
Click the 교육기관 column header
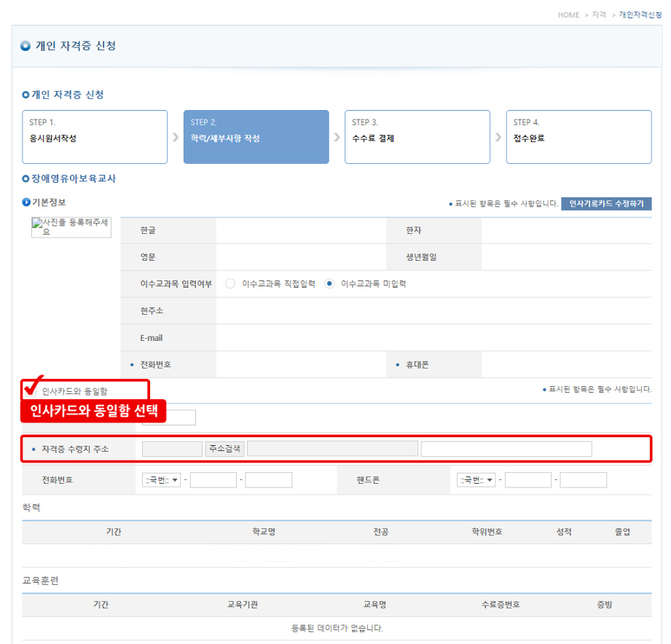tap(242, 604)
